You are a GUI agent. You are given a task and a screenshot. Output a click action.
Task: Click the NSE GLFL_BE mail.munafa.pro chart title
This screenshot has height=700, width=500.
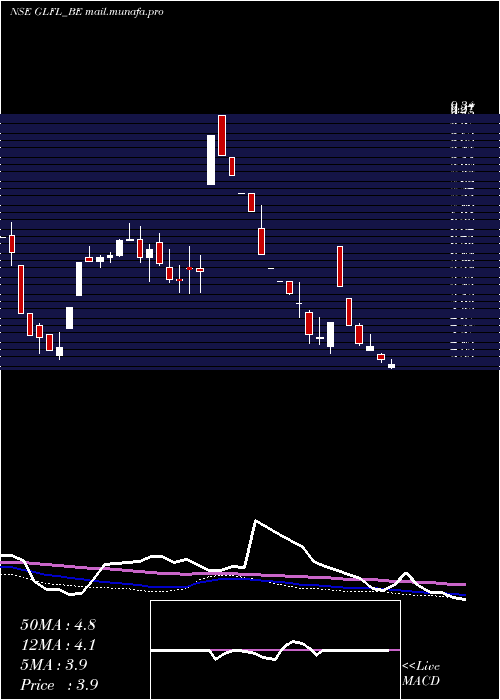click(x=87, y=12)
